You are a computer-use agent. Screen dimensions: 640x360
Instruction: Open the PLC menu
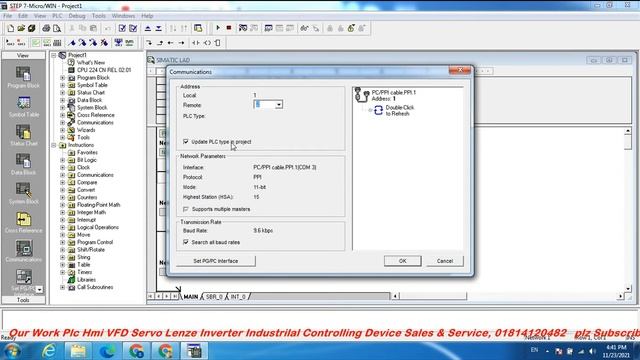click(57, 16)
